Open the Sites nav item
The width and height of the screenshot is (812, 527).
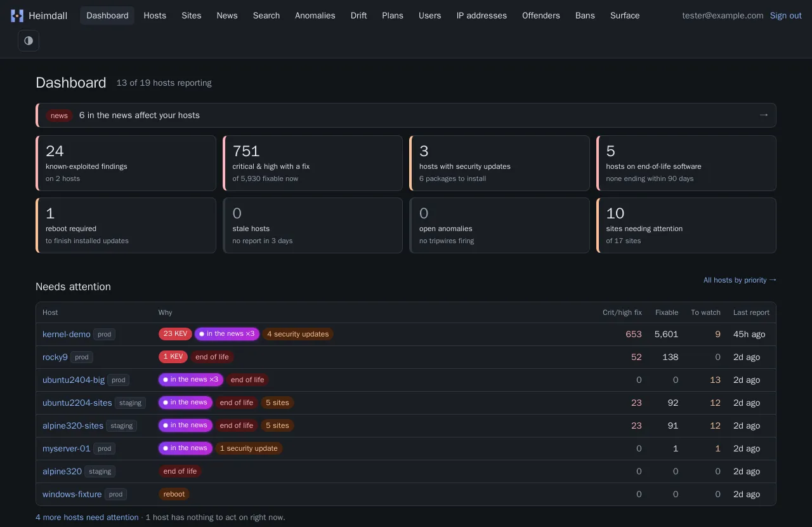[192, 15]
